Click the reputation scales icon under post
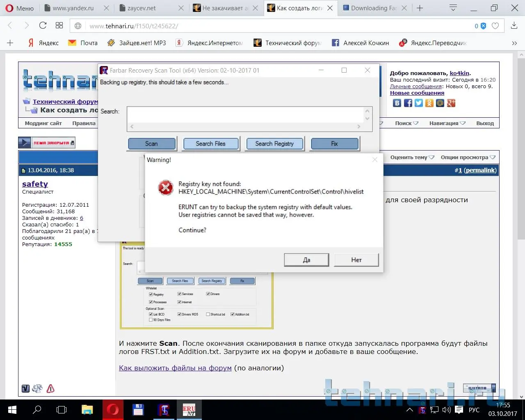The width and height of the screenshot is (525, 420). (x=37, y=388)
